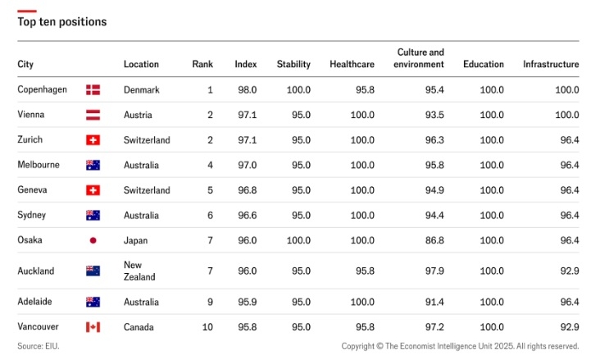Click the New Zealand flag beside Auckland
This screenshot has width=600, height=364.
(x=93, y=271)
